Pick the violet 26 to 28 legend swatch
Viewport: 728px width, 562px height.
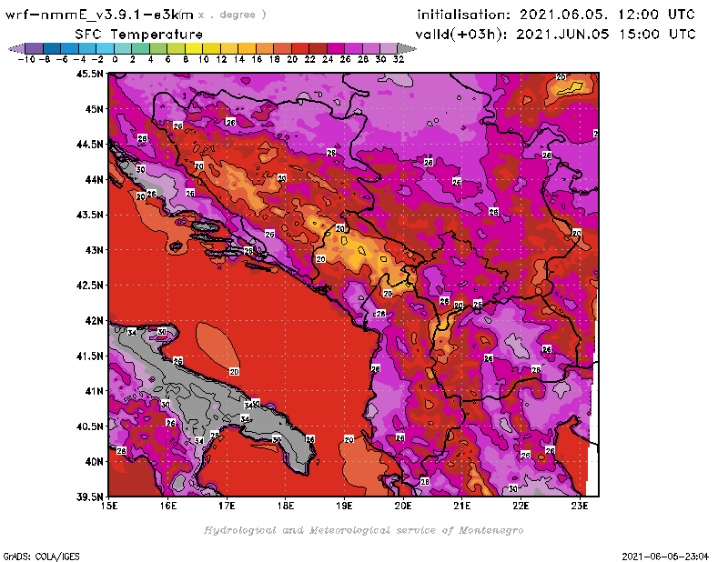point(353,48)
